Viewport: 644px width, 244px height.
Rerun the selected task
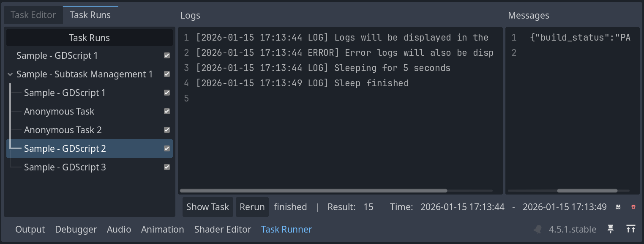tap(252, 207)
